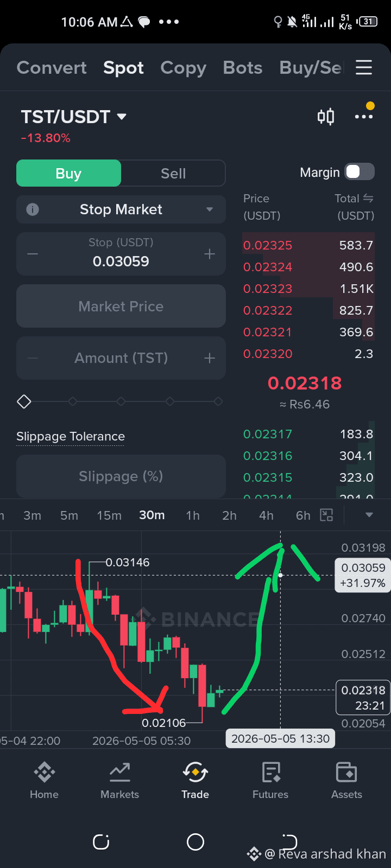391x868 pixels.
Task: Increase the Amount (TST) with plus
Action: (210, 358)
